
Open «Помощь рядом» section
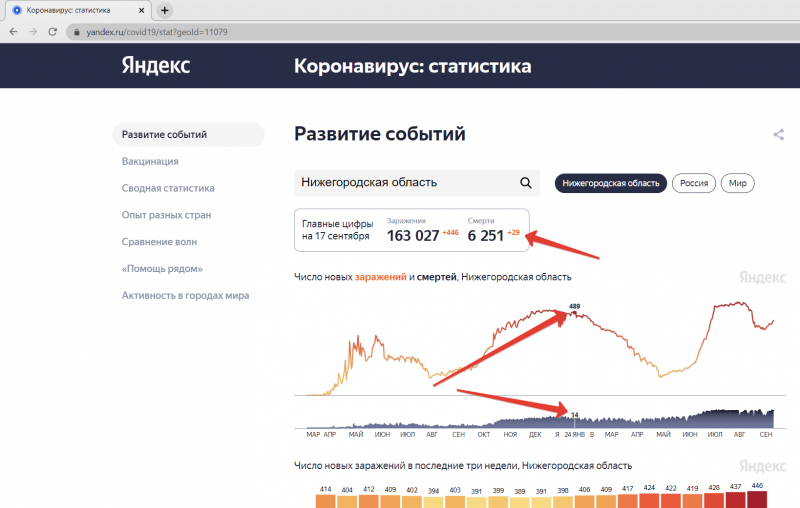click(x=162, y=269)
